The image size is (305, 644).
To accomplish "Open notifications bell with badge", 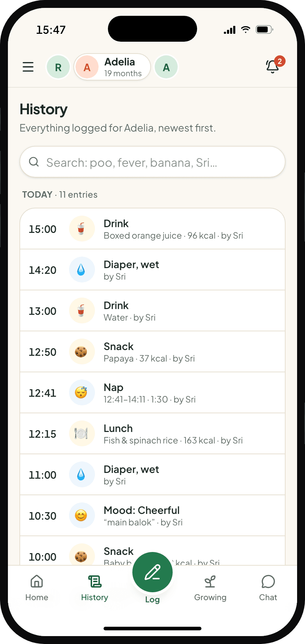I will (273, 66).
